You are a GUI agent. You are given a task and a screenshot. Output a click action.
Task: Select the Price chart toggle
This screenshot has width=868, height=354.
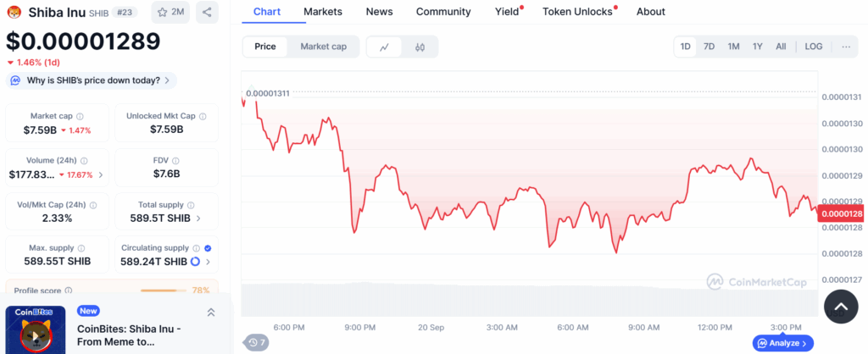tap(265, 47)
